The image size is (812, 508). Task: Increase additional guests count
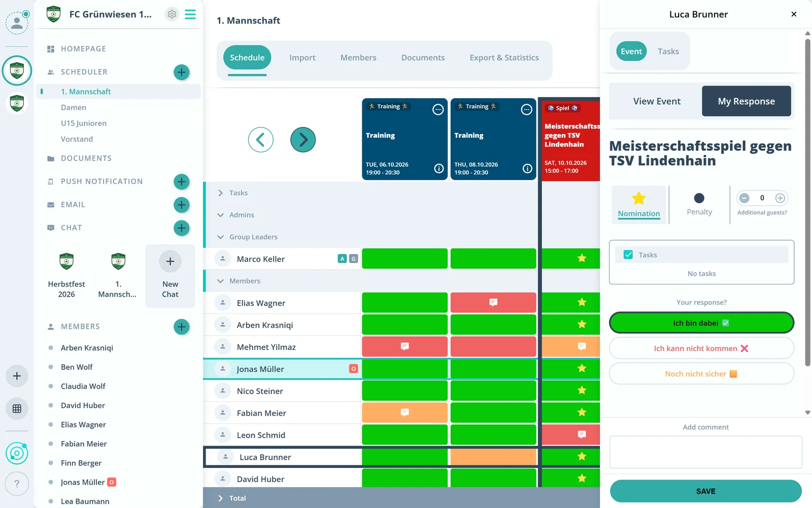click(780, 198)
